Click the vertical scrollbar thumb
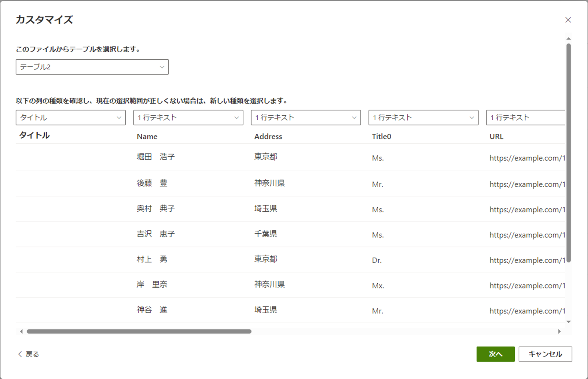Screen dimensions: 588x379 click(x=568, y=153)
